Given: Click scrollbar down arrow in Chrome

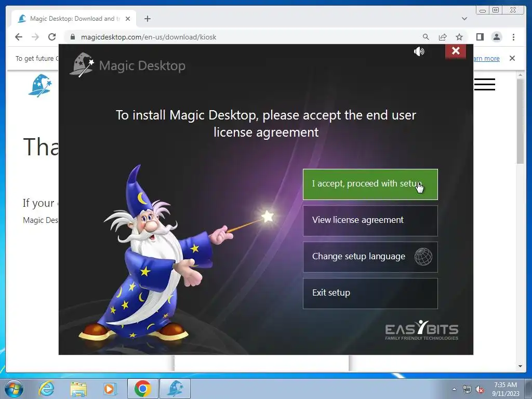Looking at the screenshot, I should [520, 366].
